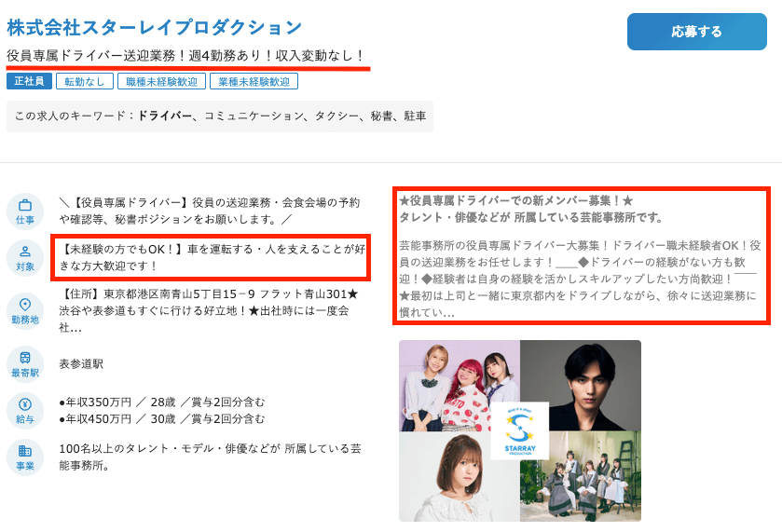This screenshot has height=532, width=782.
Task: Click the ★役員専属ドライバーでの新メンバー募集 heading
Action: [515, 200]
